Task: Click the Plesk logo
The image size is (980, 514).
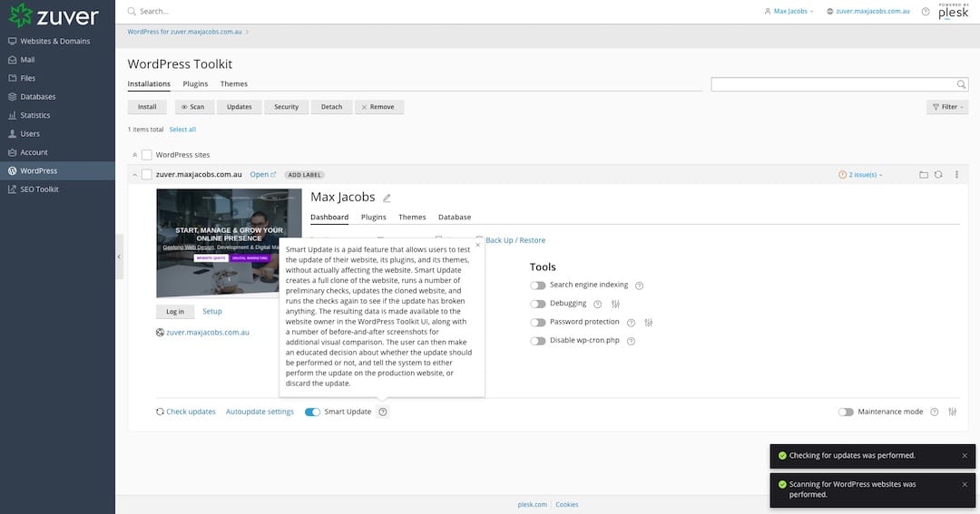Action: click(x=953, y=11)
